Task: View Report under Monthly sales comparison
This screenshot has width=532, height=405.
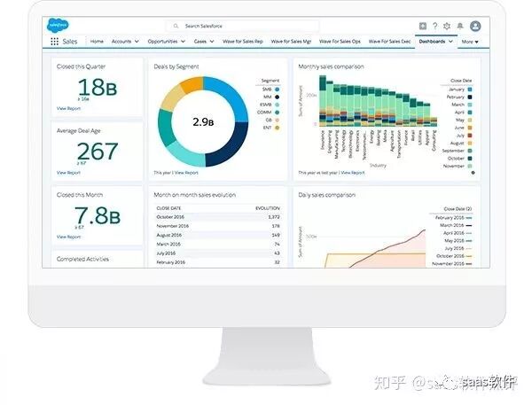Action: click(x=353, y=173)
